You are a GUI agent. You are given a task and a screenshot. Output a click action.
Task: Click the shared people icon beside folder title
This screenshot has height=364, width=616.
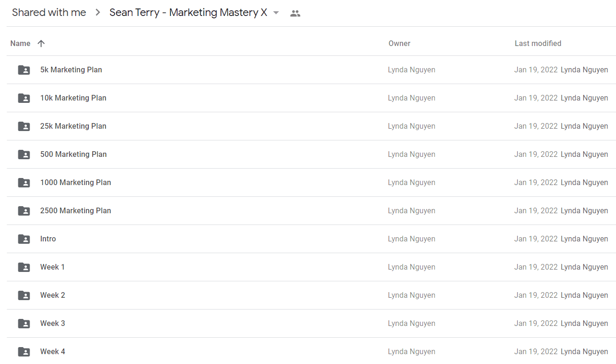pos(295,13)
